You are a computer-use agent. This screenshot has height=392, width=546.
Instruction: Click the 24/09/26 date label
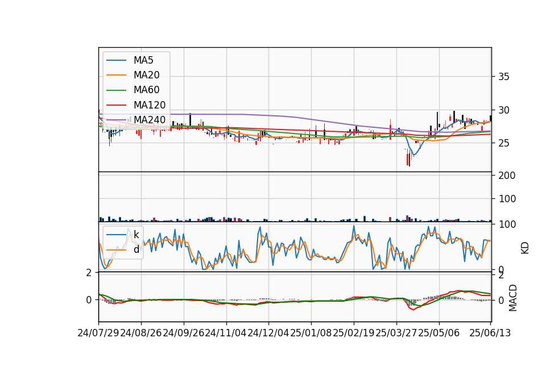184,333
